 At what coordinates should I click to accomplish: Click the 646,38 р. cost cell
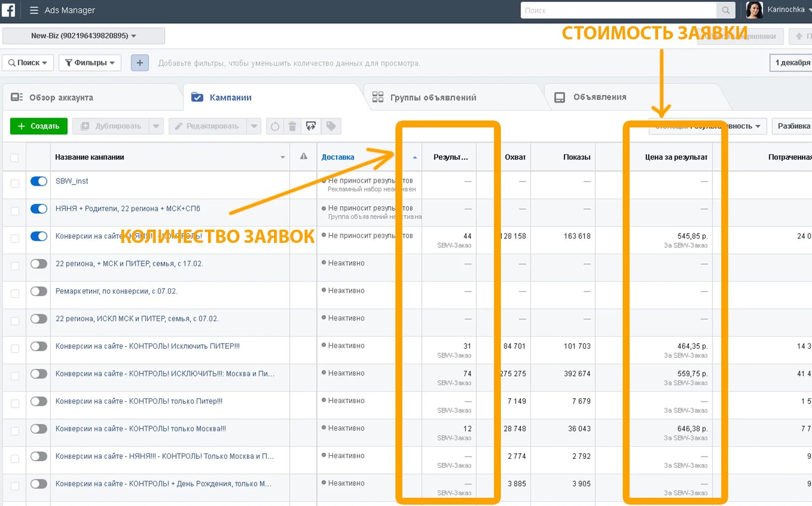click(x=692, y=429)
